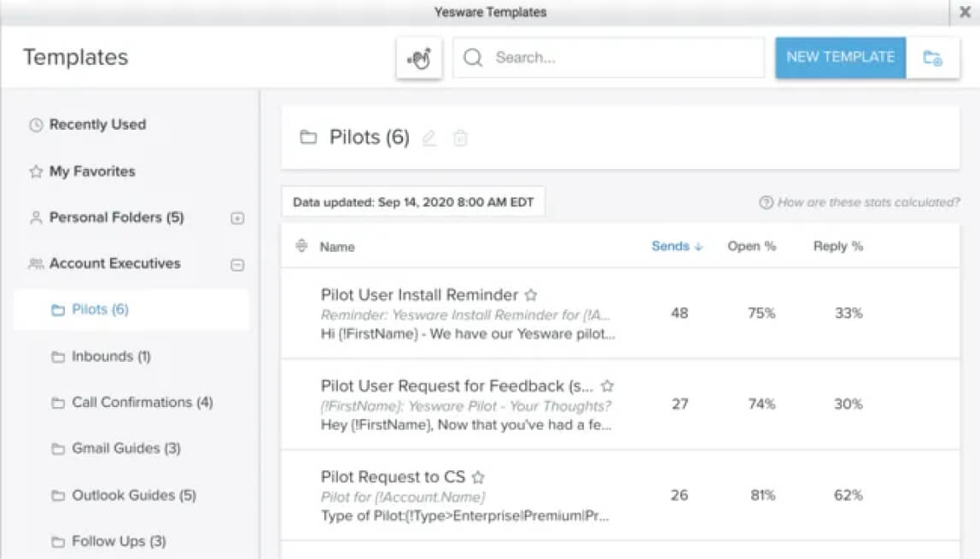The height and width of the screenshot is (559, 980).
Task: Sort by Sends down arrow
Action: 699,247
